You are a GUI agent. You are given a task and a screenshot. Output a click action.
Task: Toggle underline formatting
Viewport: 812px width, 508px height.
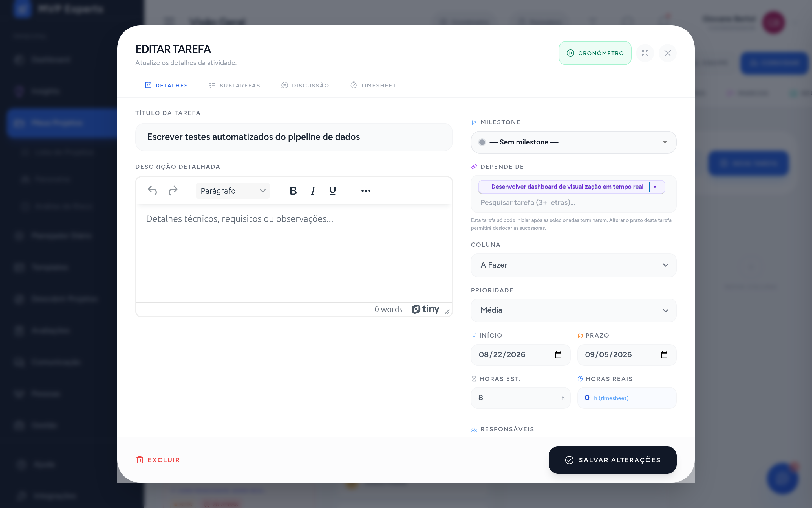coord(332,190)
